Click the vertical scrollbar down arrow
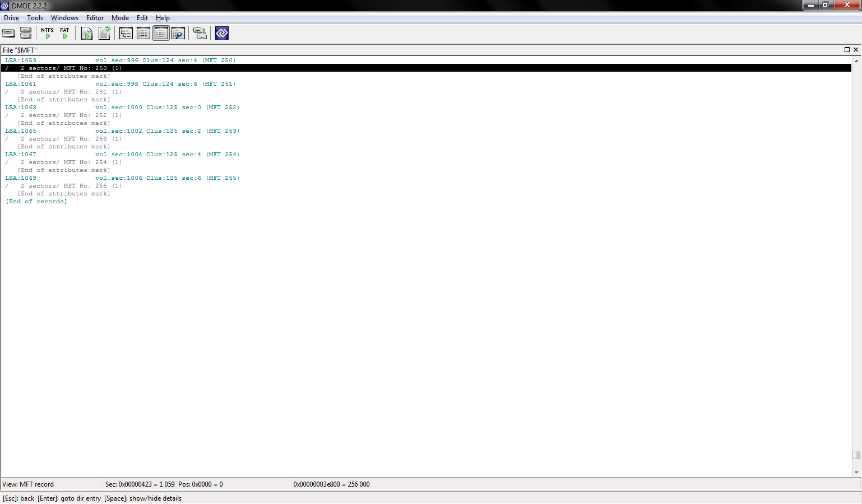Image resolution: width=862 pixels, height=504 pixels. [x=856, y=472]
